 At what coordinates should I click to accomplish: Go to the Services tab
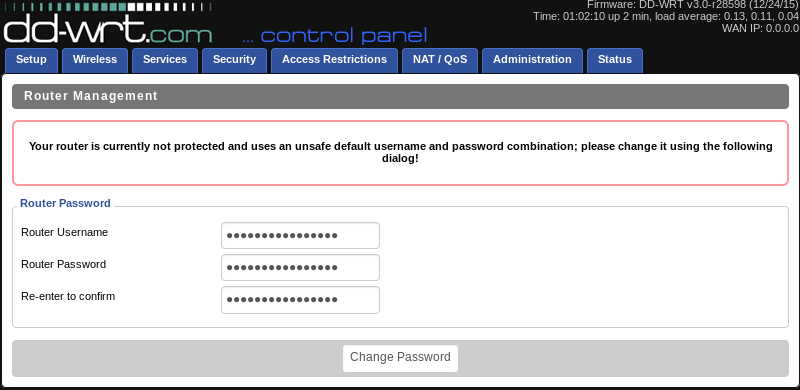[165, 60]
